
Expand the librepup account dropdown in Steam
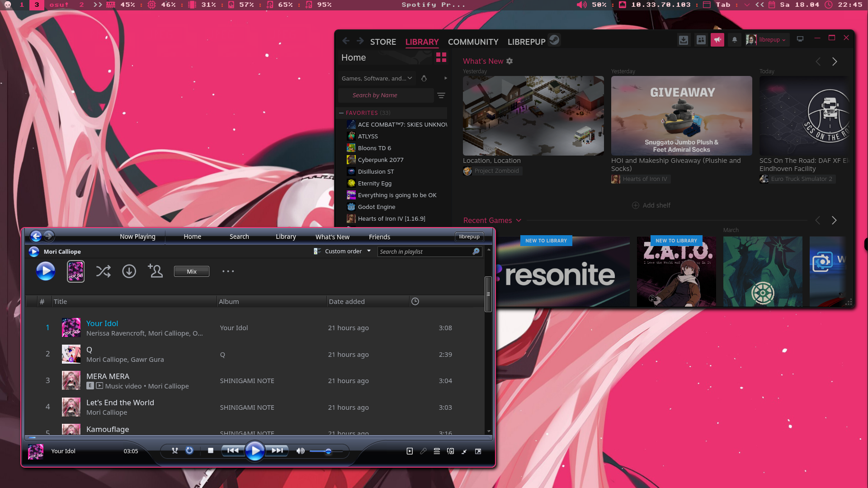(x=767, y=40)
